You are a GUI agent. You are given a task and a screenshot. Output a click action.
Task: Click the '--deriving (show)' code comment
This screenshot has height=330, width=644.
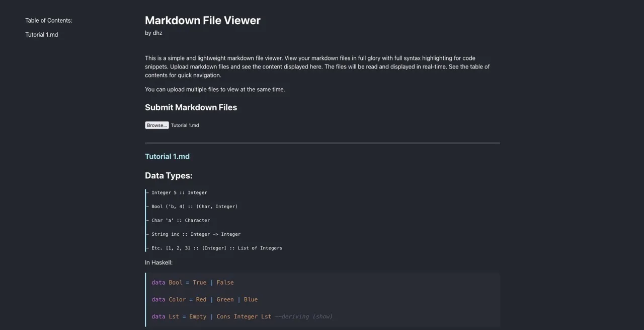coord(303,317)
